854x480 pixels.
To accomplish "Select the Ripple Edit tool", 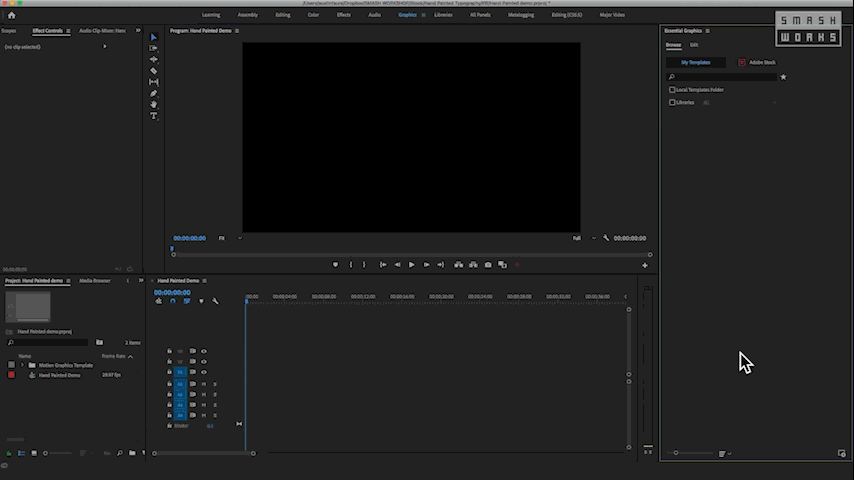I will 154,59.
